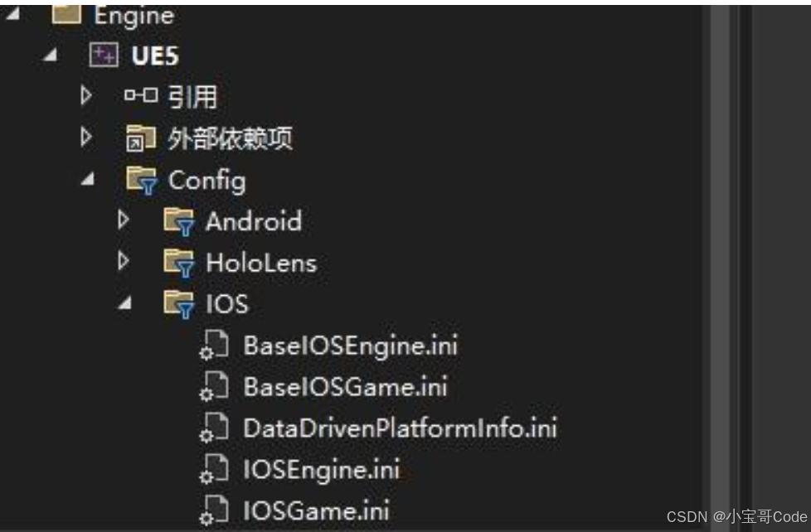Click the BaseIOSEngine.ini file icon

click(x=216, y=346)
